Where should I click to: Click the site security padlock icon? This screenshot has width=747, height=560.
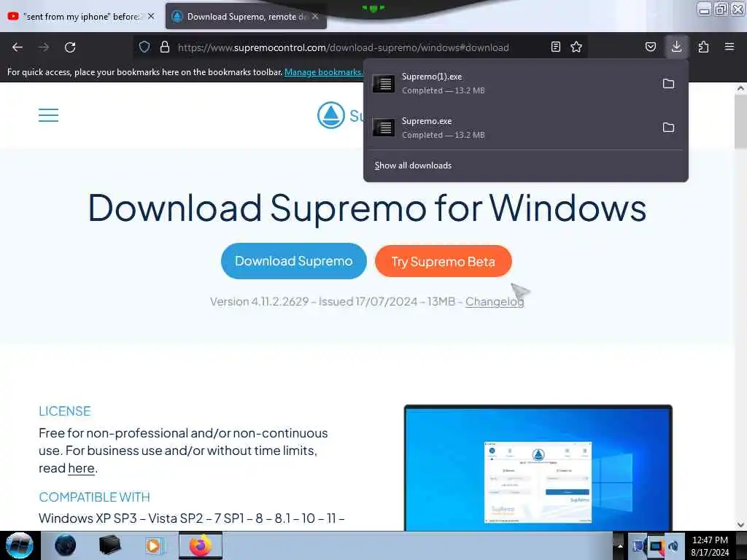coord(165,47)
